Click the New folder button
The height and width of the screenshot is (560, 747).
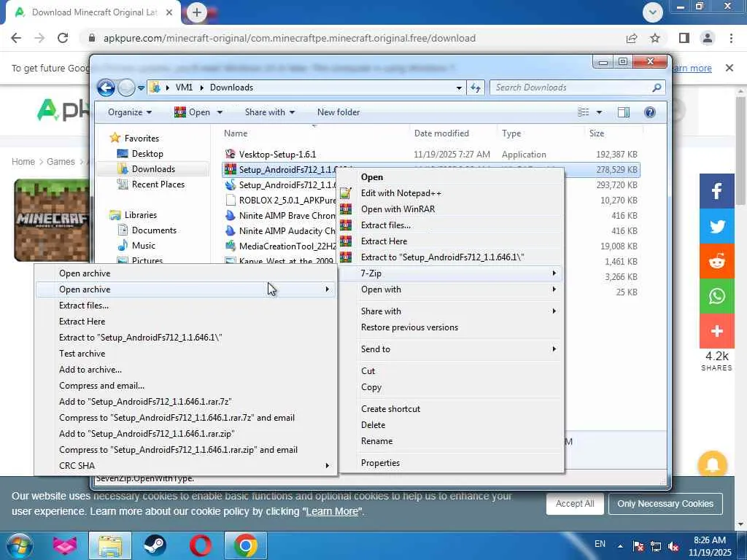pos(338,112)
